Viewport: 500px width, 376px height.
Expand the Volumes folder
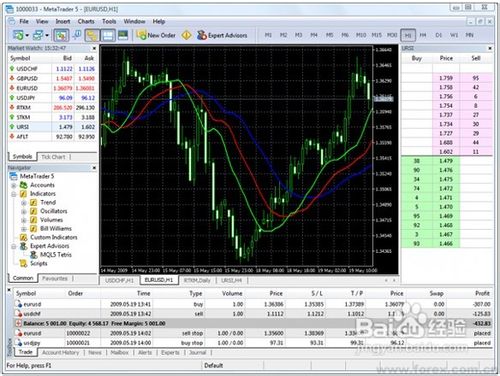tap(24, 220)
